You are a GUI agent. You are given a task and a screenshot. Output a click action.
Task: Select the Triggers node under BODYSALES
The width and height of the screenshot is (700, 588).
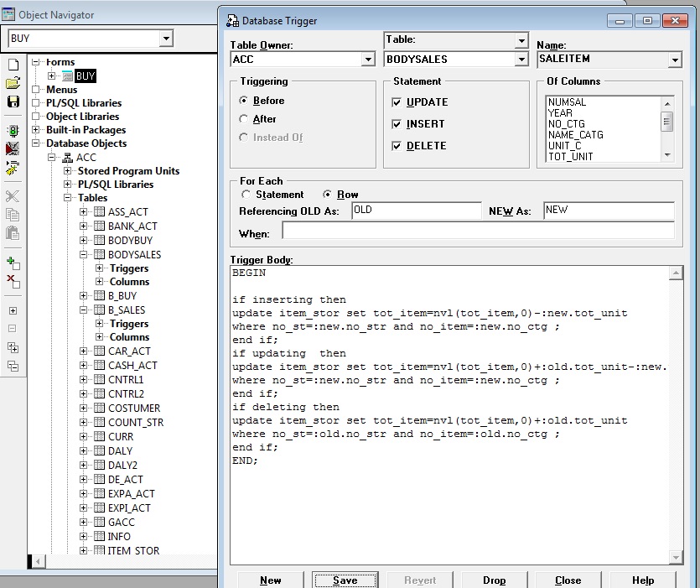[128, 268]
